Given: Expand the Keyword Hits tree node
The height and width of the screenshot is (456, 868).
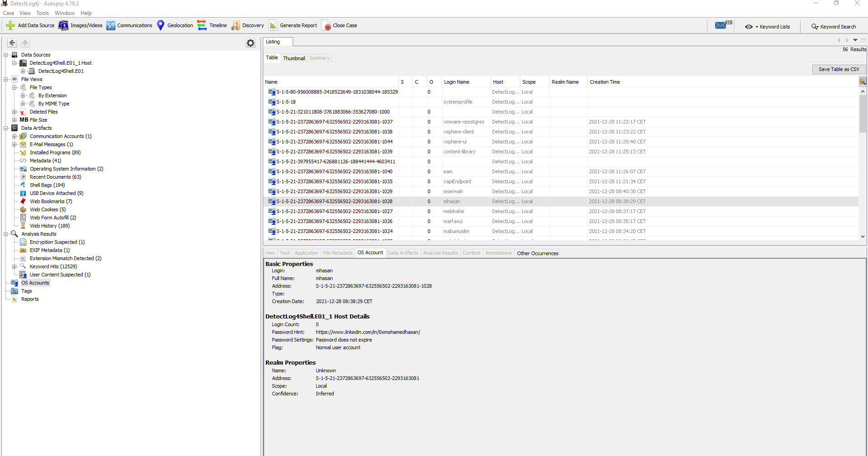Looking at the screenshot, I should [x=14, y=266].
